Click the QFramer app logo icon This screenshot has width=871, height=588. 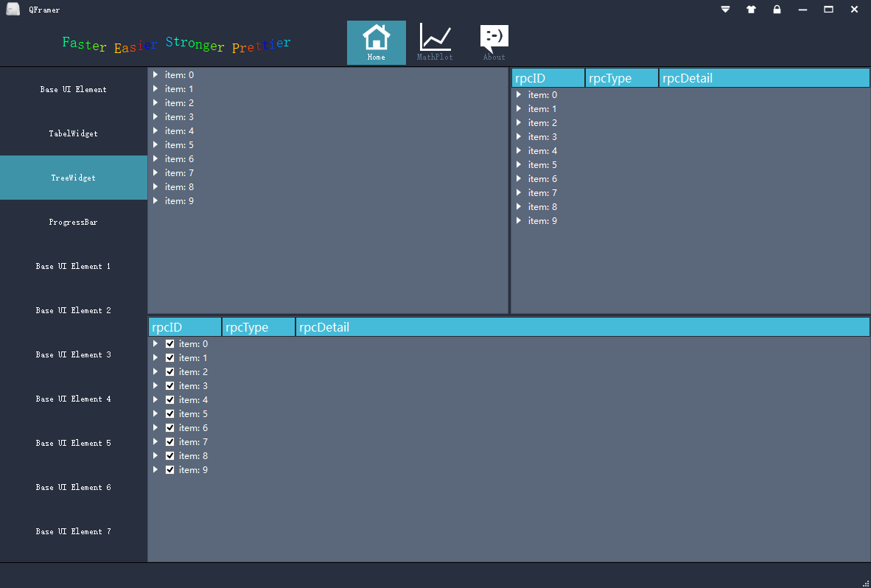click(x=13, y=9)
